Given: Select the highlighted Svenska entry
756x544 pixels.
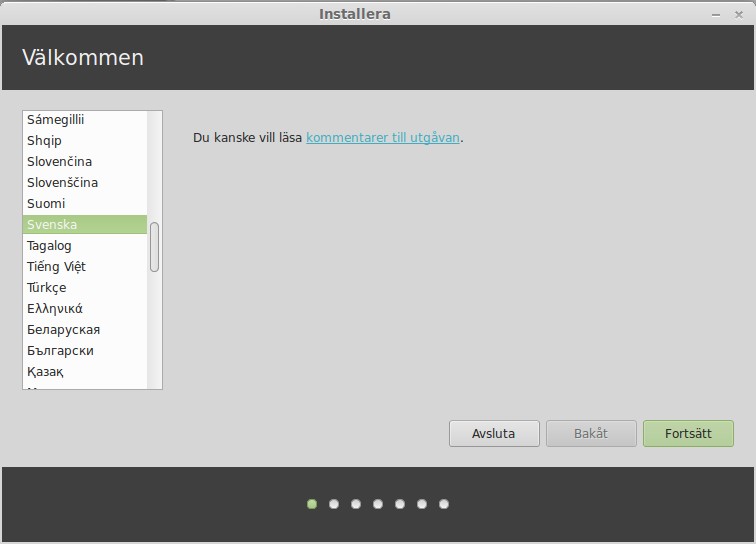Looking at the screenshot, I should coord(85,225).
